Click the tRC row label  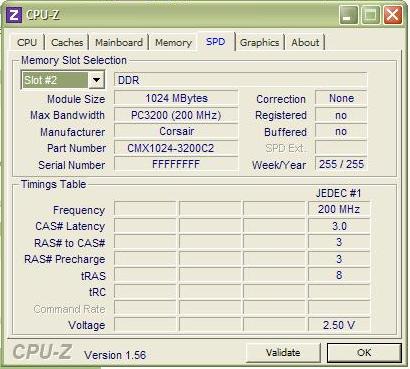[x=97, y=292]
